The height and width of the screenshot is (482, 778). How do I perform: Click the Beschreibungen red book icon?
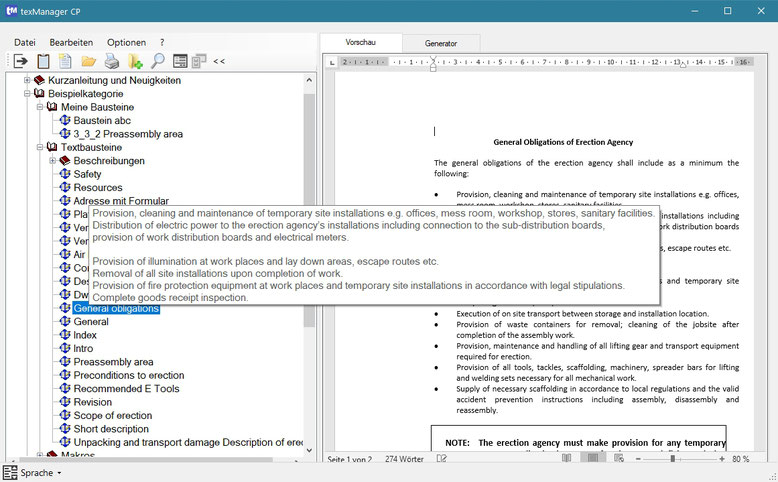click(65, 160)
